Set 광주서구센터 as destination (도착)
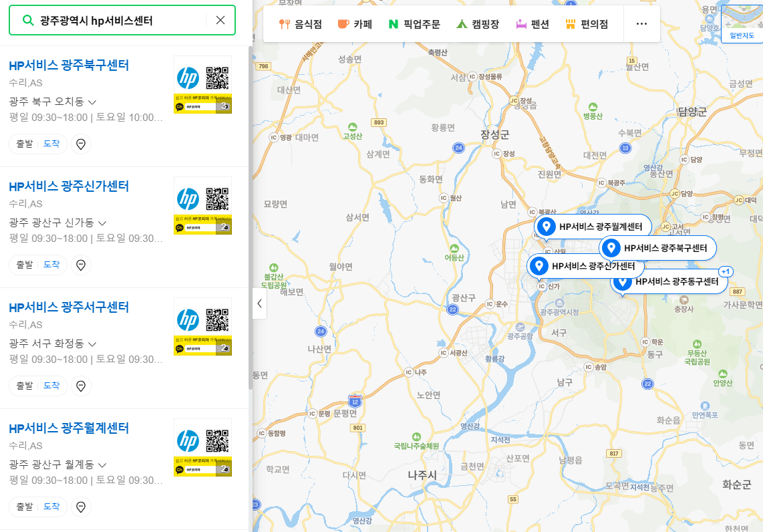 [x=51, y=386]
